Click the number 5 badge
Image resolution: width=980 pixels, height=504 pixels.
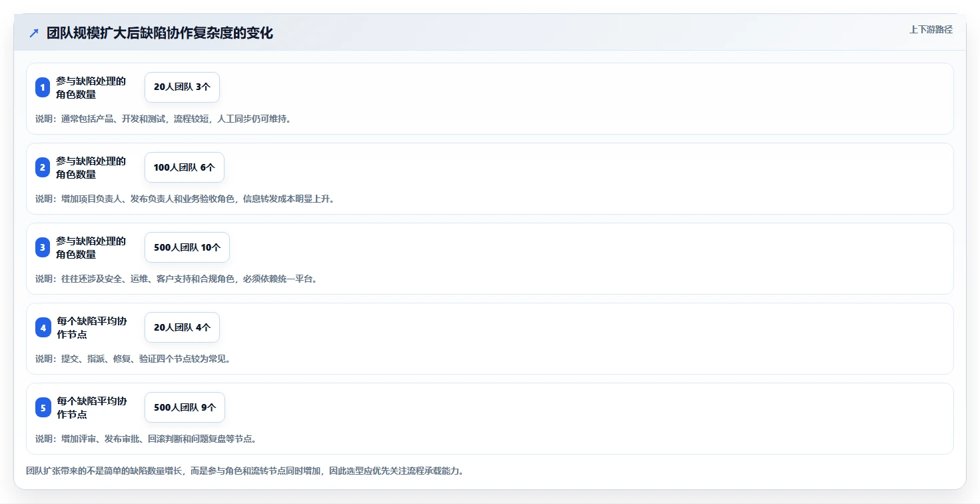click(x=43, y=407)
